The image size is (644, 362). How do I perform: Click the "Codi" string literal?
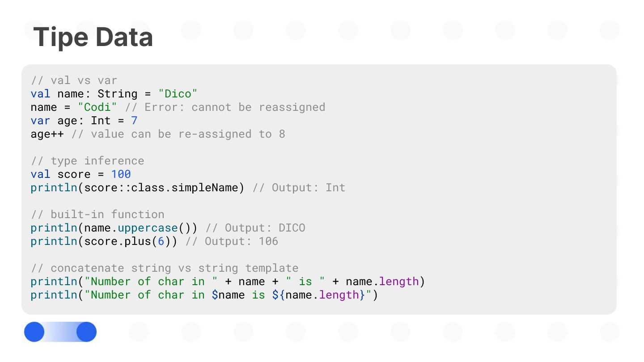click(97, 107)
